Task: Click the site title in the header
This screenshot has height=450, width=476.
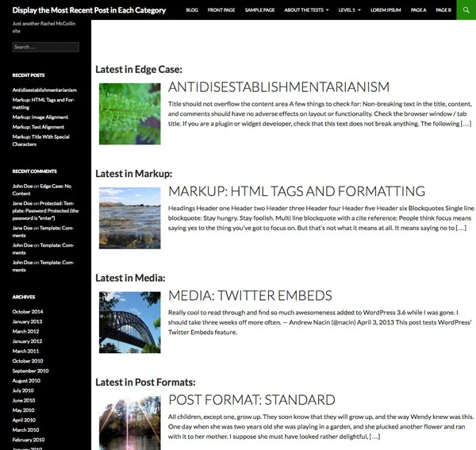Action: coord(89,10)
